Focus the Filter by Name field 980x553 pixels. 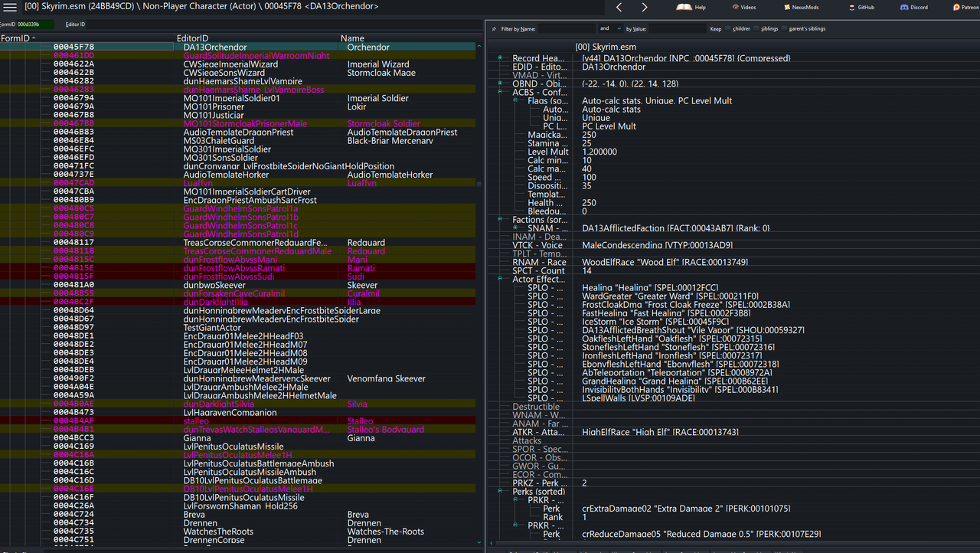point(567,28)
